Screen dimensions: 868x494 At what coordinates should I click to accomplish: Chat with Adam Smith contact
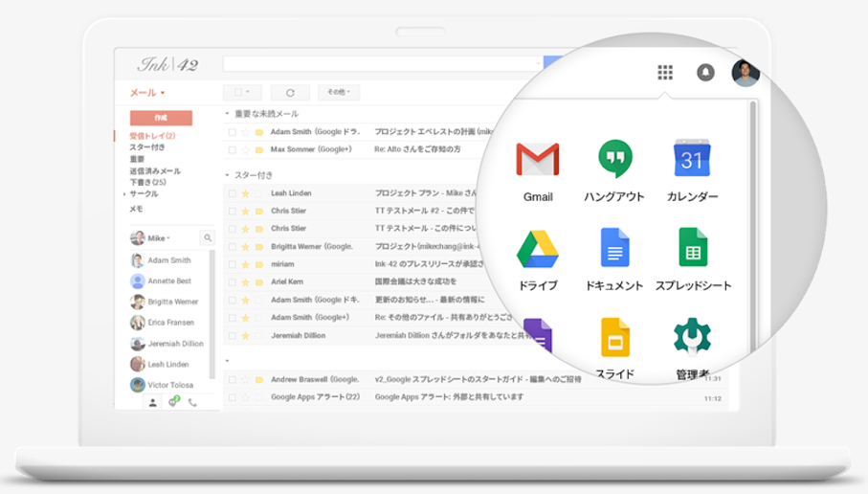[161, 260]
